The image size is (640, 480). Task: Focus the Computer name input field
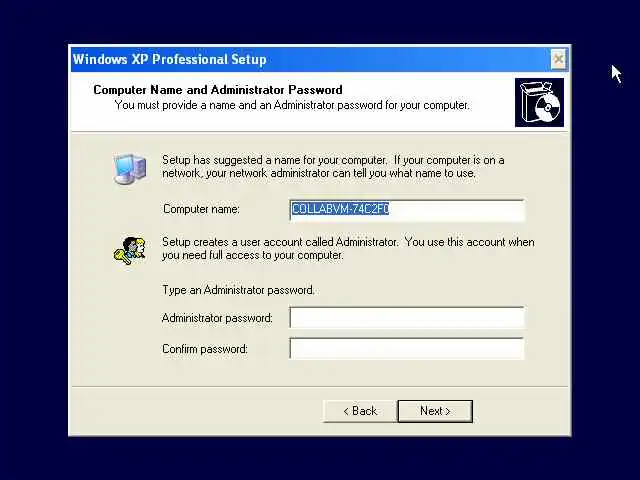407,210
